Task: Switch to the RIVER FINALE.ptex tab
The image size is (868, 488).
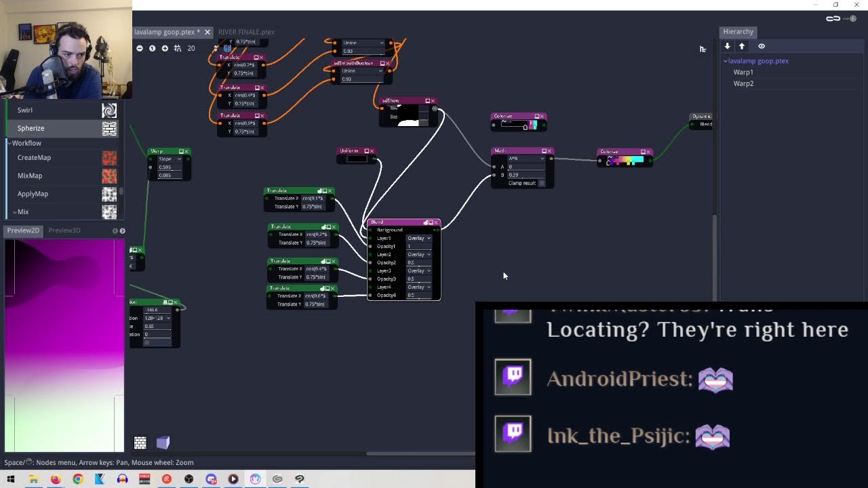Action: [x=246, y=32]
